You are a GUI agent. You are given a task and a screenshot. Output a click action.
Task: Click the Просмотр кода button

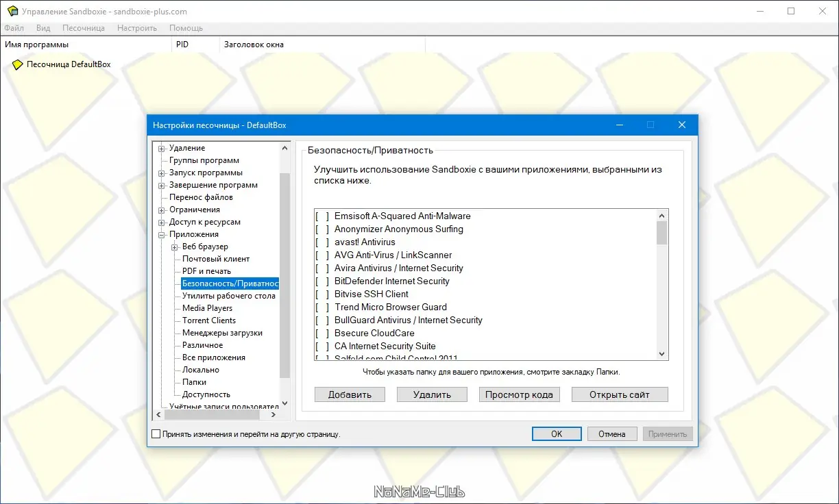tap(519, 394)
